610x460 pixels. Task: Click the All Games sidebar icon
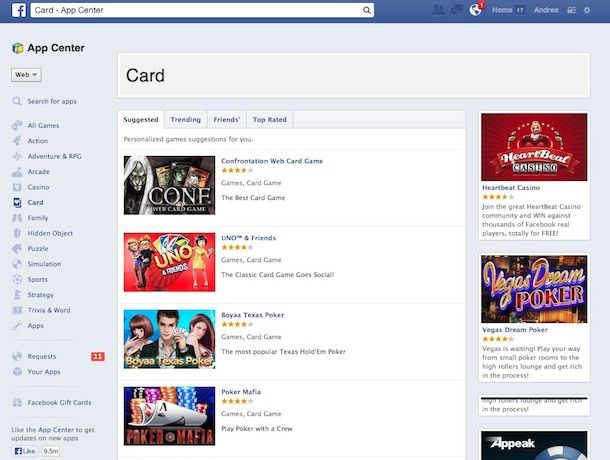(17, 125)
